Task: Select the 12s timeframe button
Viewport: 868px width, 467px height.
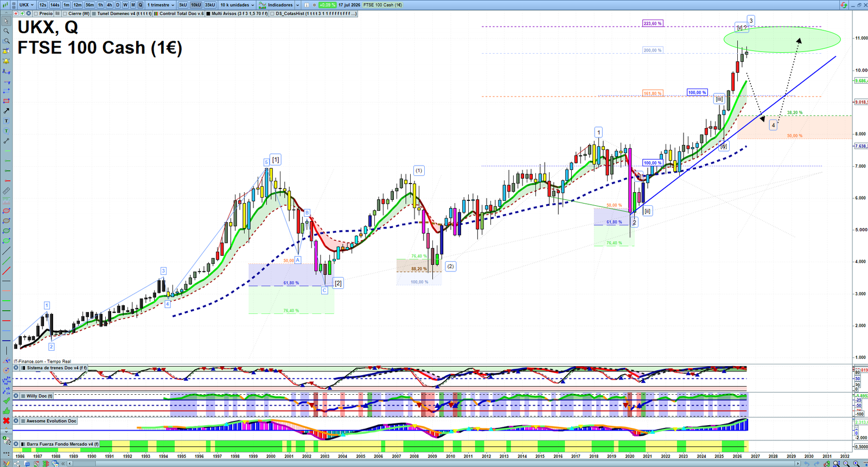Action: pos(42,5)
